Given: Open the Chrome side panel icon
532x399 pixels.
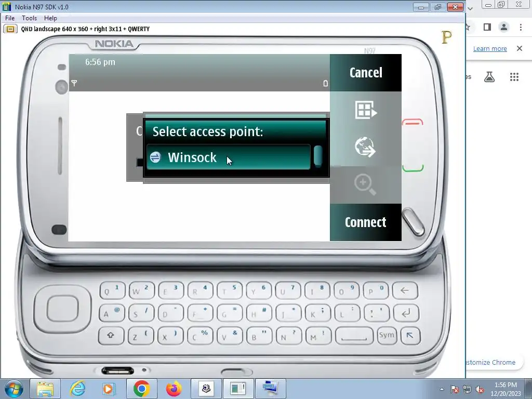Looking at the screenshot, I should click(487, 27).
